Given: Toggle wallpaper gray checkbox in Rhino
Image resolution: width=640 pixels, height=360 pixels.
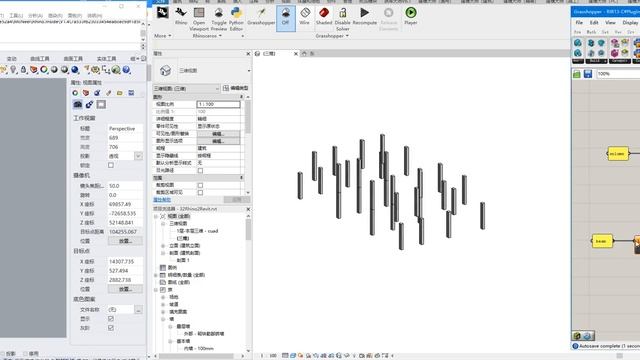Looking at the screenshot, I should coord(111,328).
